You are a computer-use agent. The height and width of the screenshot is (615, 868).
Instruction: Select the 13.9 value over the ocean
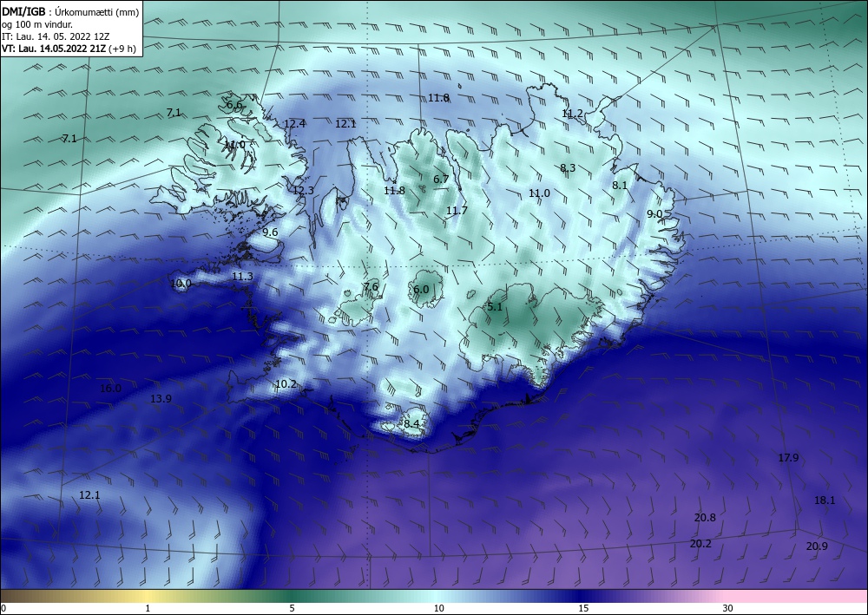tap(161, 398)
